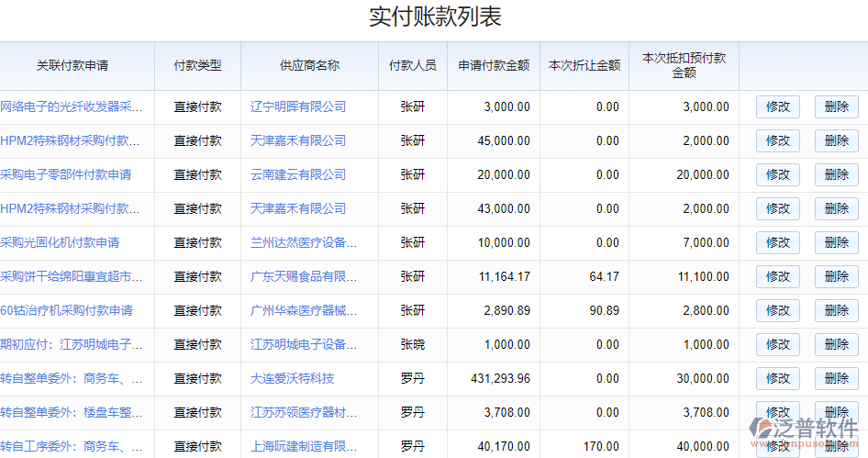Click the 付款人员 column header

tap(412, 66)
